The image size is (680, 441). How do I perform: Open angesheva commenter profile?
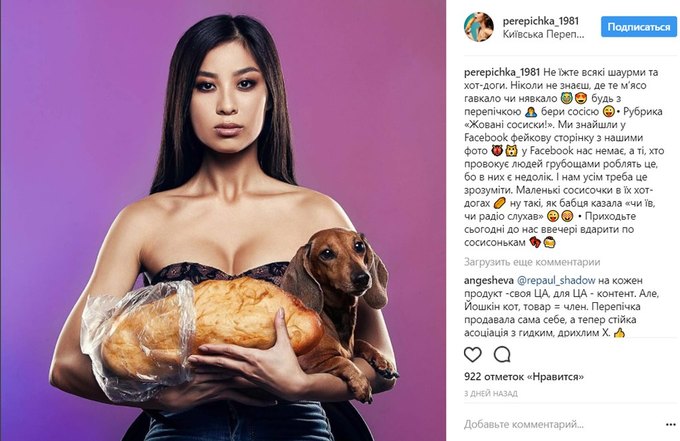[489, 281]
